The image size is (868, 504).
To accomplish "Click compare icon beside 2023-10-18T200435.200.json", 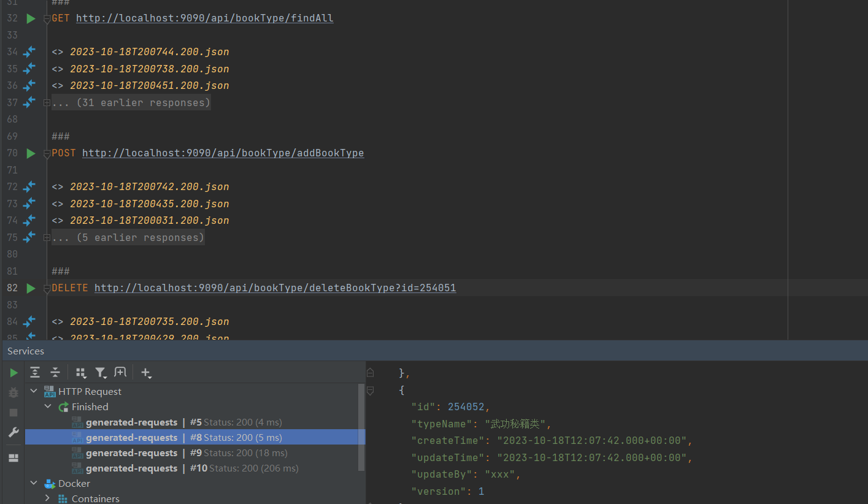I will click(x=29, y=204).
